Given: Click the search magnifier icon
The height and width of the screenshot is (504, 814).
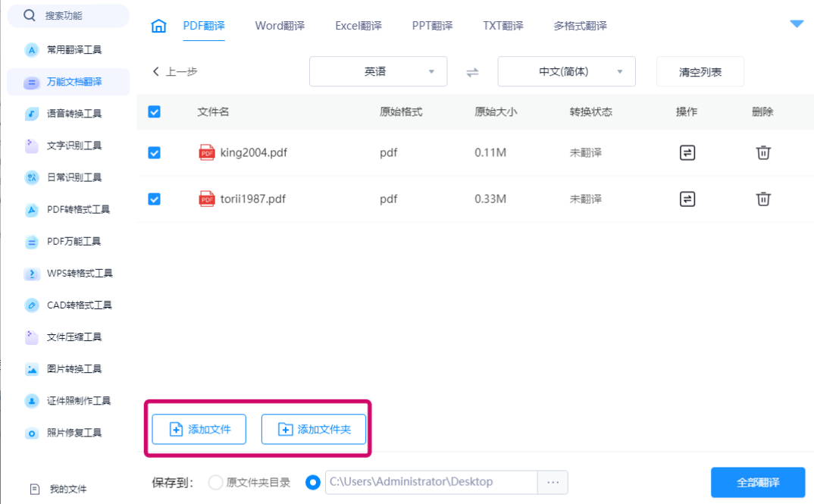Looking at the screenshot, I should (x=30, y=16).
